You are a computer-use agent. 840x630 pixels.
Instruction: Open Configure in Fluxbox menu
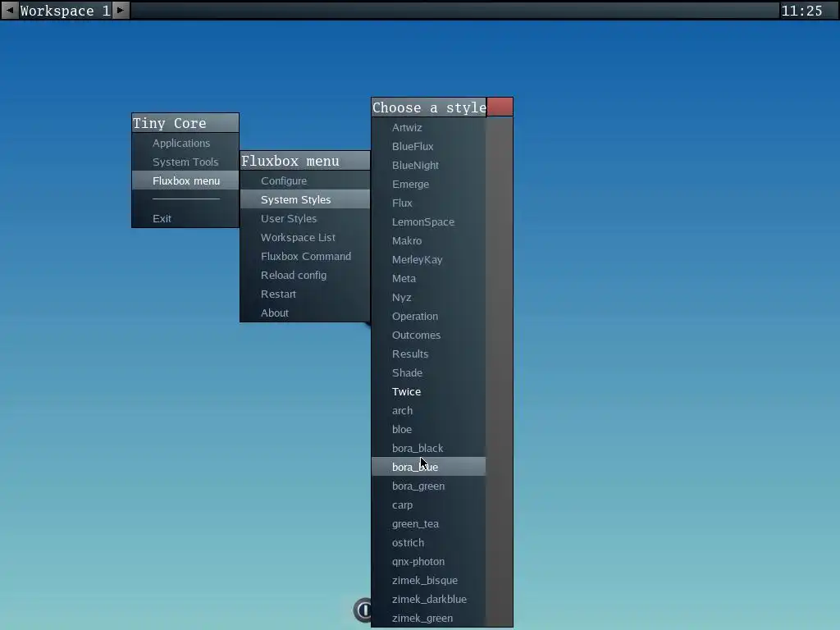[x=305, y=180]
